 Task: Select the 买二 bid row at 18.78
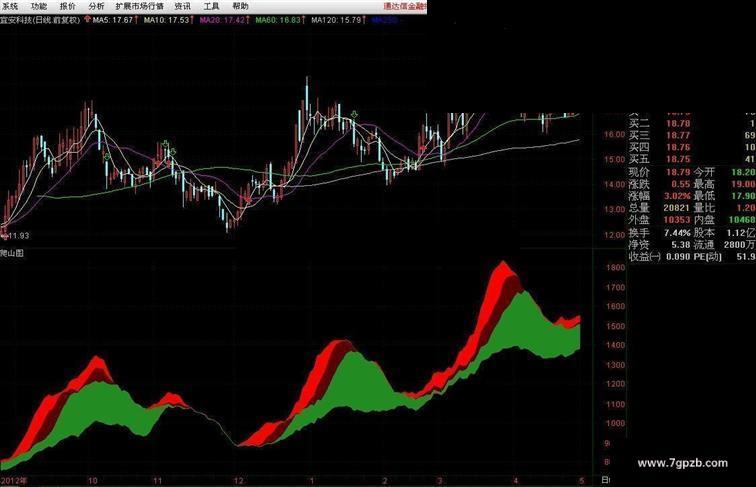pos(692,124)
